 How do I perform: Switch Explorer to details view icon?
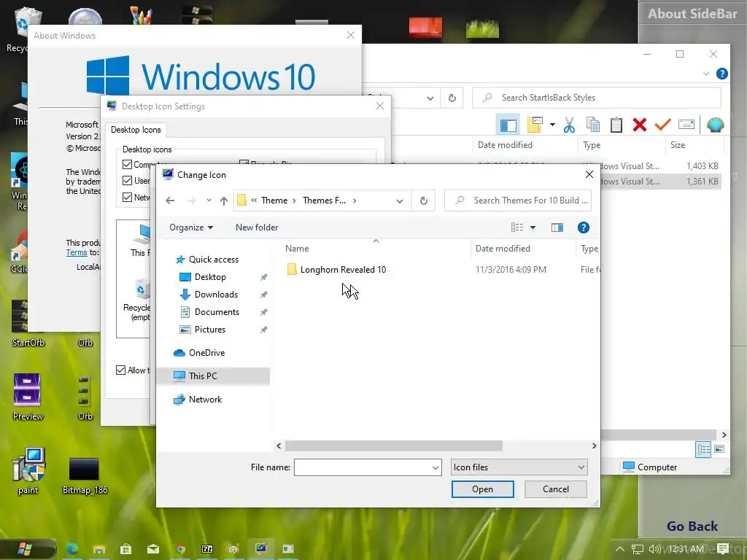point(703,449)
